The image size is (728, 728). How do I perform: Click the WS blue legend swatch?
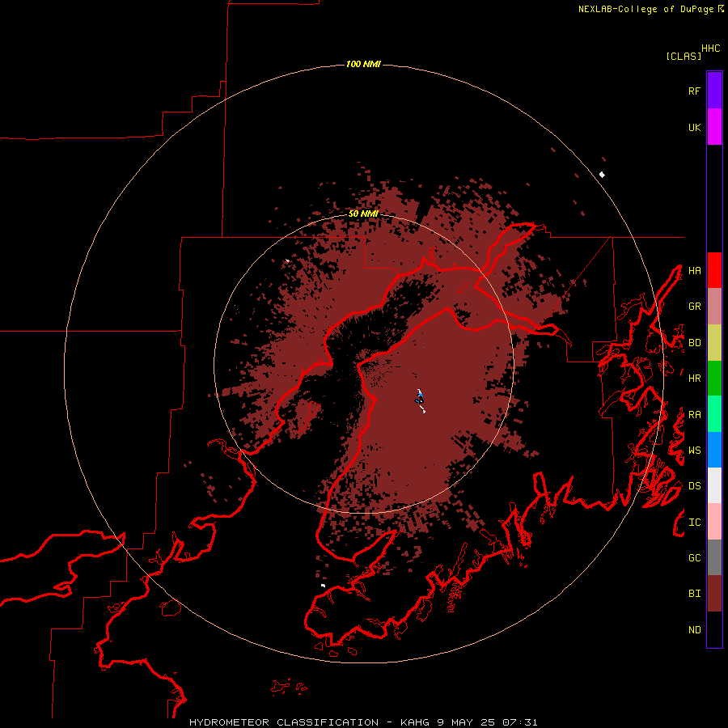[714, 450]
